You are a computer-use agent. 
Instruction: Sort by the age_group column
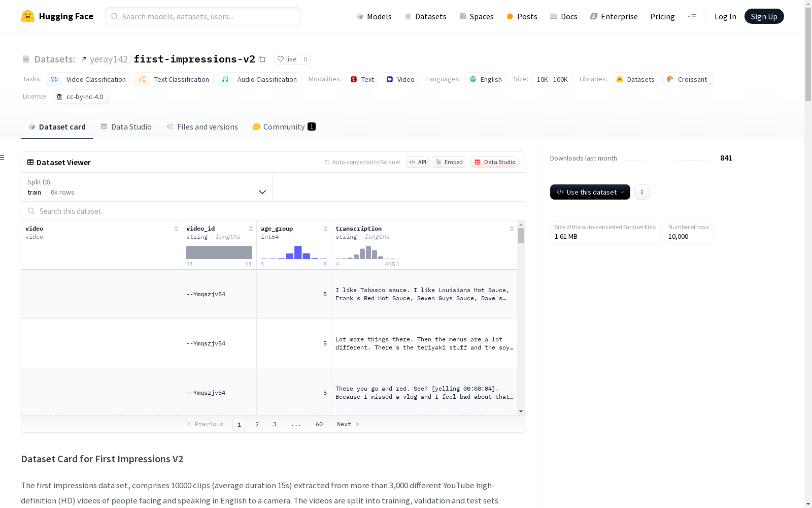[x=325, y=229]
